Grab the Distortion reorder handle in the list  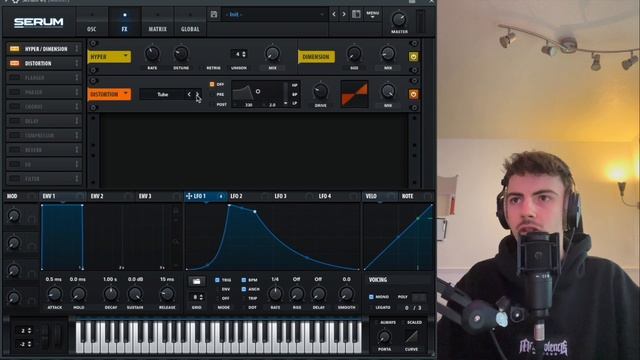77,63
